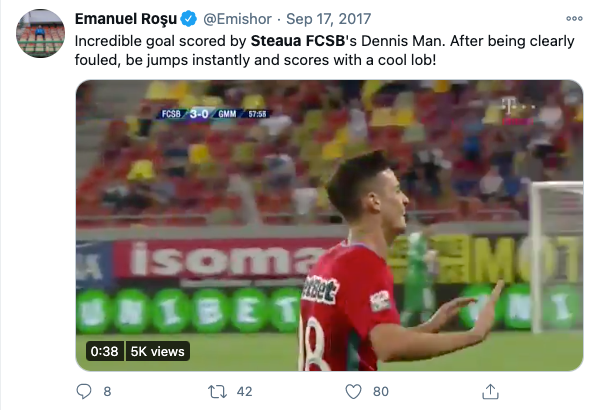Click the tweet text about Dennis Man

pyautogui.click(x=324, y=50)
